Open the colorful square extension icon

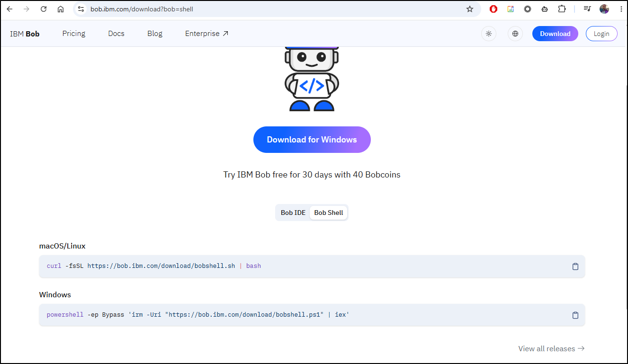[511, 9]
